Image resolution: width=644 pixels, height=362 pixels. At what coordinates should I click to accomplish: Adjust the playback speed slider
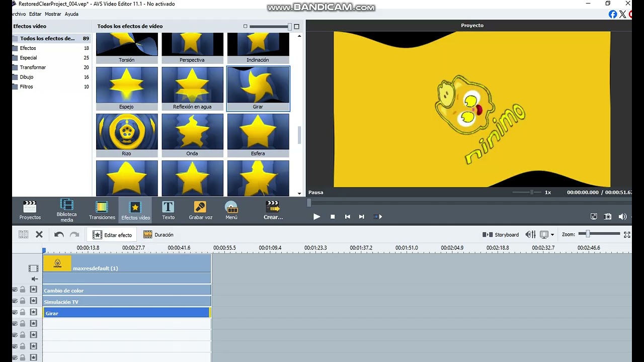[x=527, y=192]
